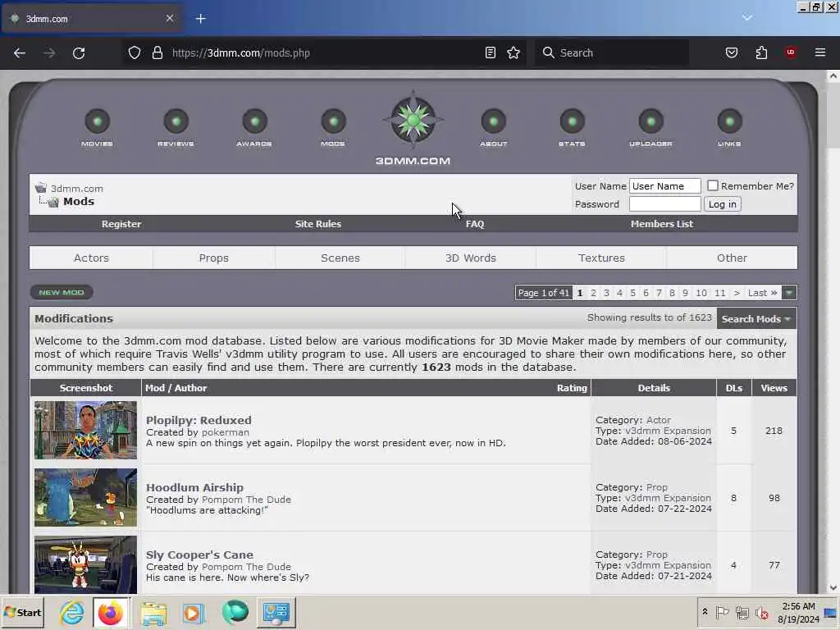This screenshot has width=840, height=630.
Task: Go to page 2 of mods
Action: point(593,293)
